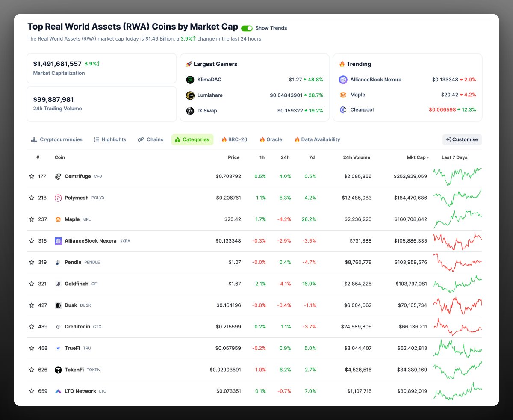This screenshot has height=420, width=513.
Task: Click the Goldfinch coin logo
Action: click(58, 284)
